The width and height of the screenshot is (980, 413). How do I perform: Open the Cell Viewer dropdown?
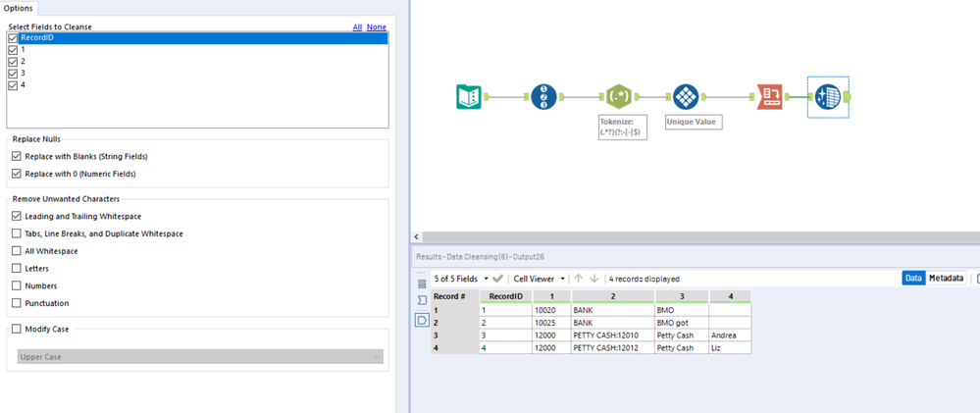(540, 279)
